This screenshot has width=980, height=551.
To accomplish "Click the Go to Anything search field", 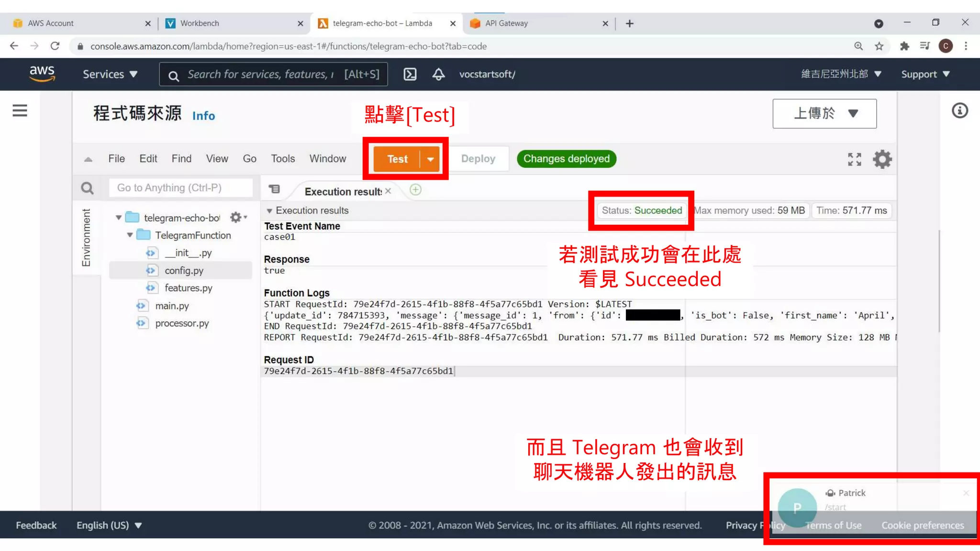I will (x=181, y=188).
